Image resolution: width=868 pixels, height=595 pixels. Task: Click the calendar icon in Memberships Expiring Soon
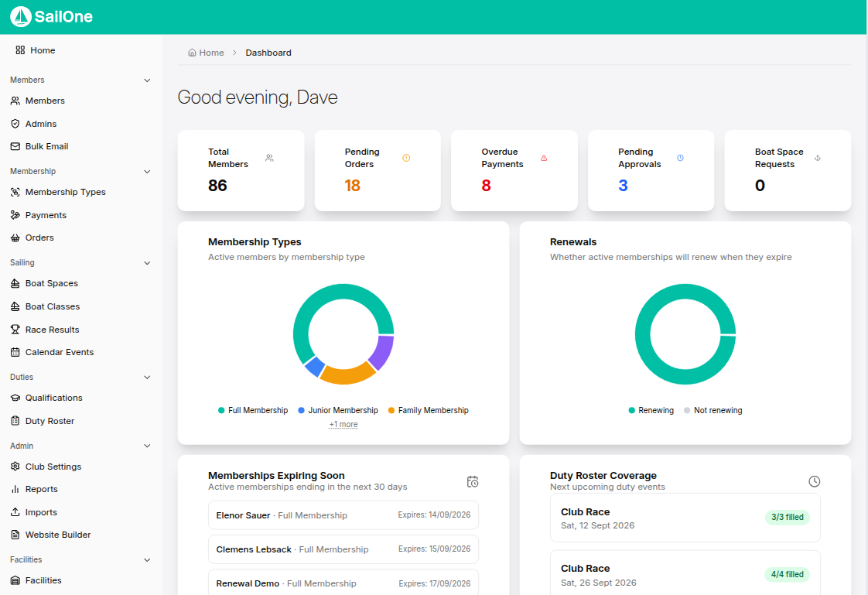pos(472,481)
